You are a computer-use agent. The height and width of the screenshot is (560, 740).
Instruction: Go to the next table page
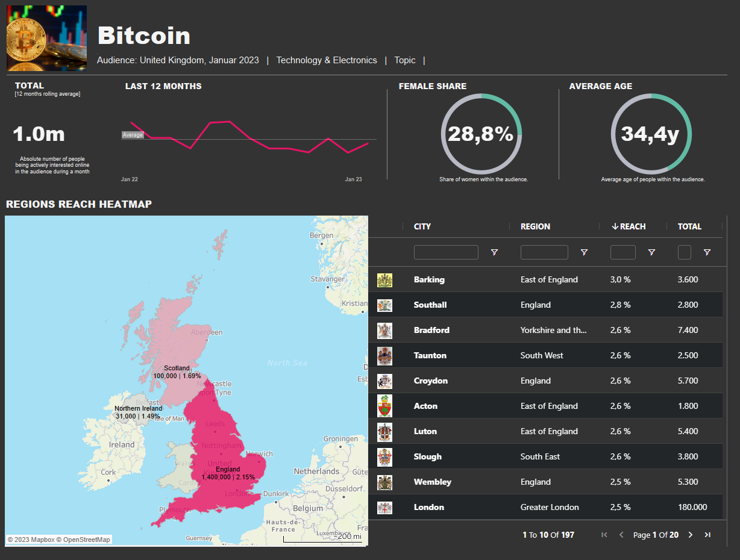coord(691,535)
